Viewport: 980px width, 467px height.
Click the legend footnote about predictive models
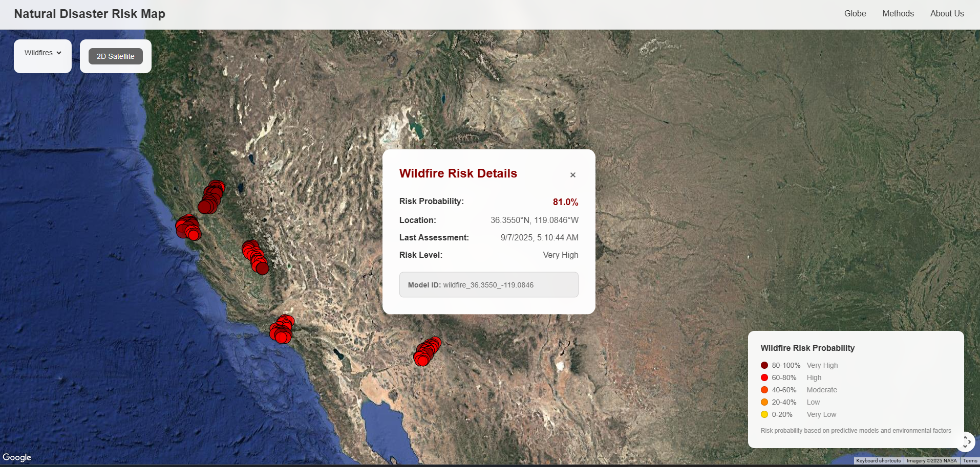pos(856,431)
